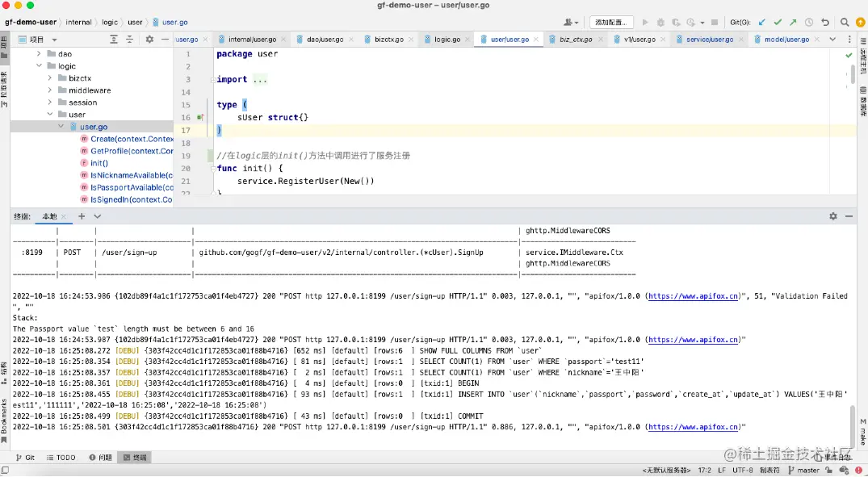
Task: Expand the session folder
Action: tap(50, 103)
